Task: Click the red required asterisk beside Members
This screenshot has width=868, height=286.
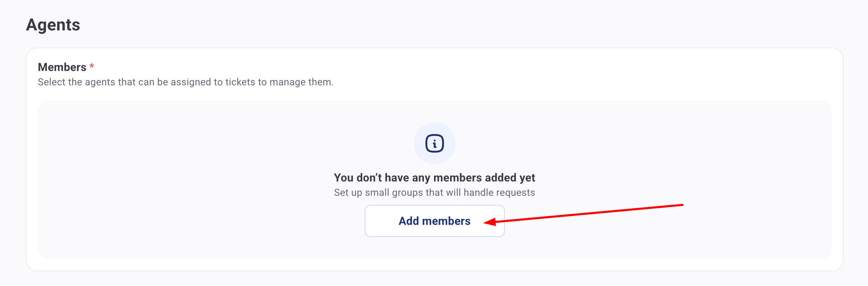Action: coord(92,66)
